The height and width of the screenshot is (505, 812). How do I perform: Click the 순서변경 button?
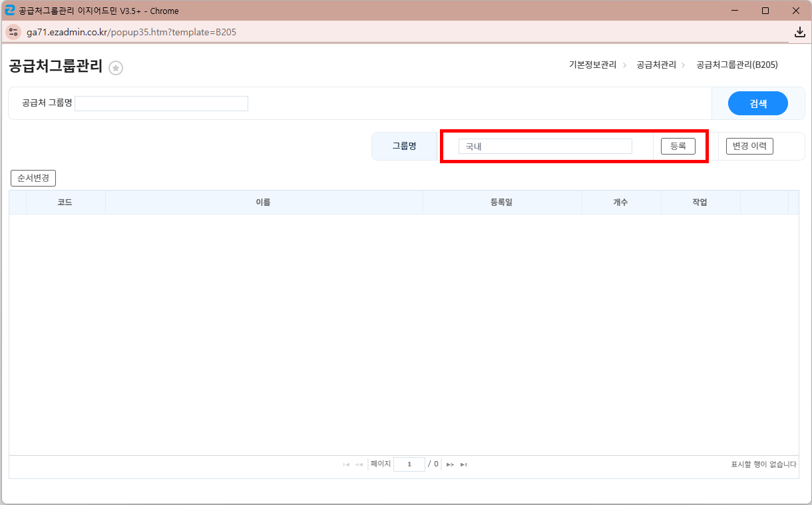(33, 179)
